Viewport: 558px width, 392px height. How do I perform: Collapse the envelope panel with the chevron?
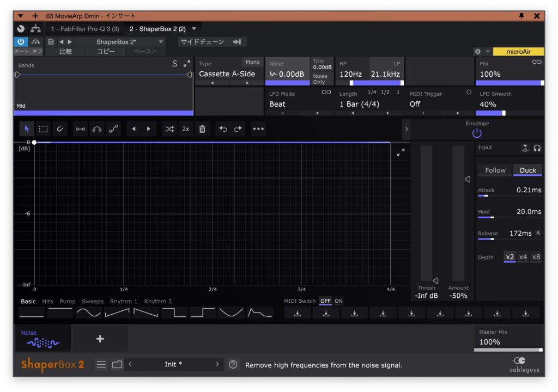coord(405,129)
